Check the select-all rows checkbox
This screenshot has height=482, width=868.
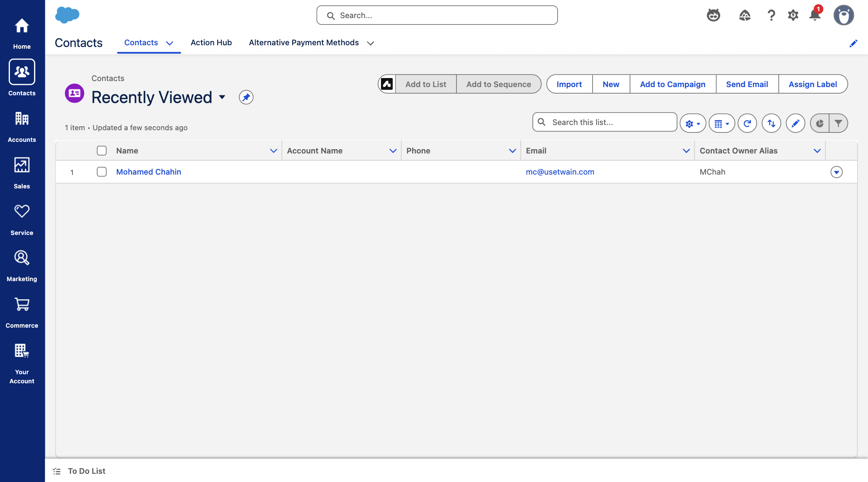pyautogui.click(x=102, y=150)
